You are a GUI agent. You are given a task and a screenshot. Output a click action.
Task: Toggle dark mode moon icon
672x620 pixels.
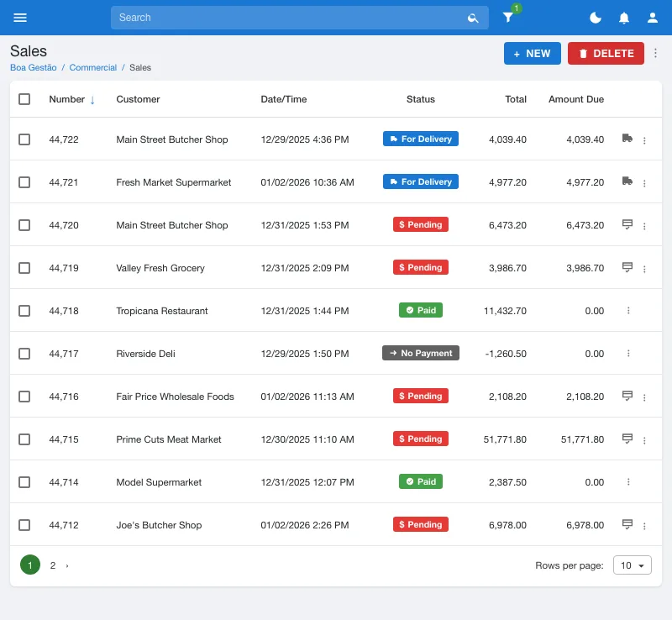pos(596,18)
